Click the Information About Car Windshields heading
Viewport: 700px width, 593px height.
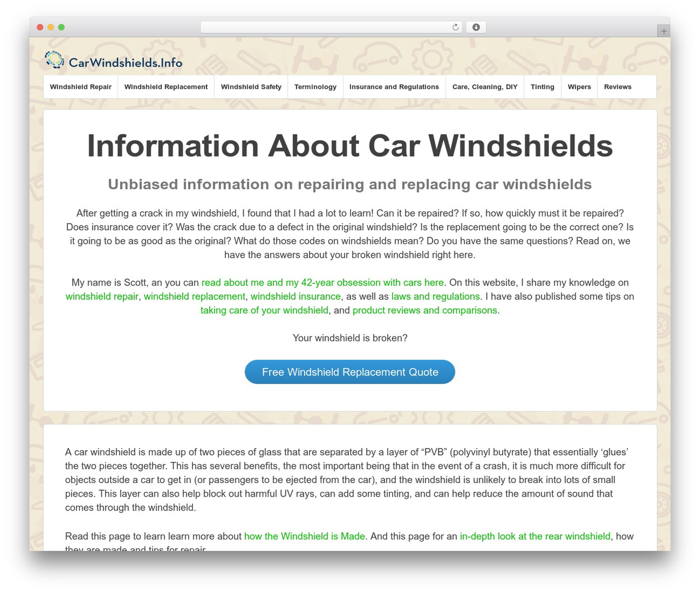pyautogui.click(x=350, y=146)
